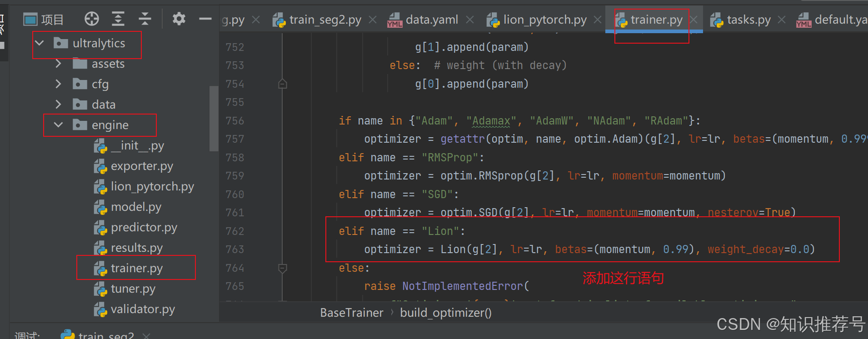Close the train_seg2 debug tab

point(146,336)
